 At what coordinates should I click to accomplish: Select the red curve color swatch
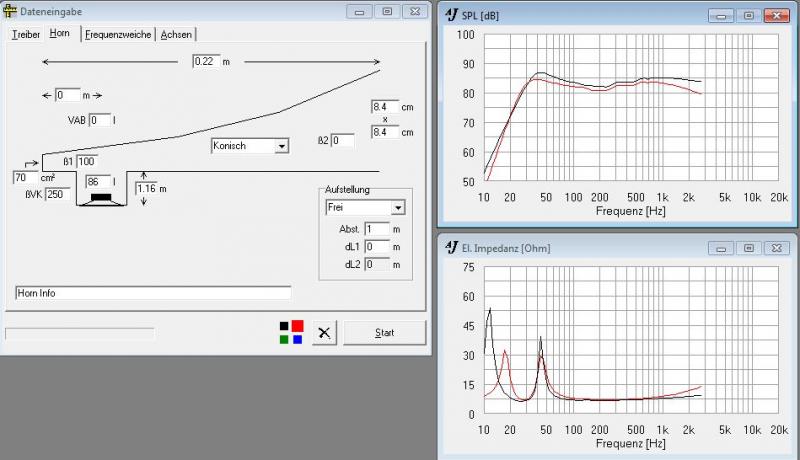297,326
